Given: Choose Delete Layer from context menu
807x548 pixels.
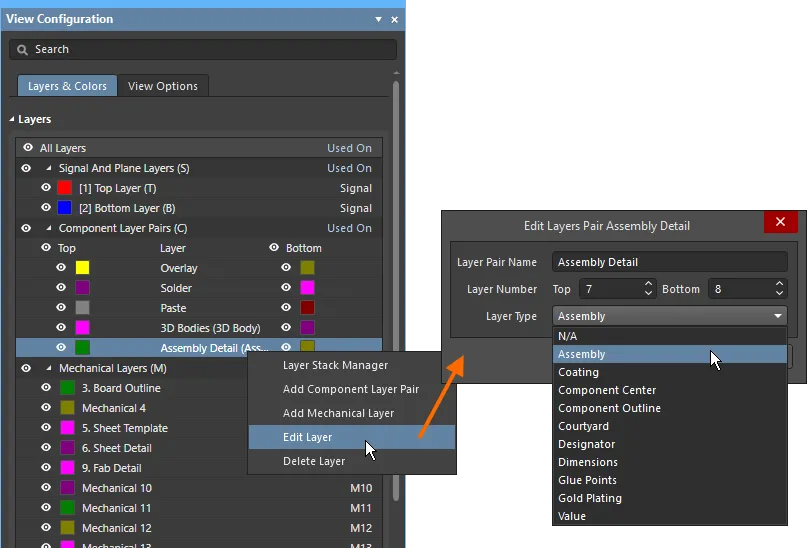Looking at the screenshot, I should [x=352, y=462].
